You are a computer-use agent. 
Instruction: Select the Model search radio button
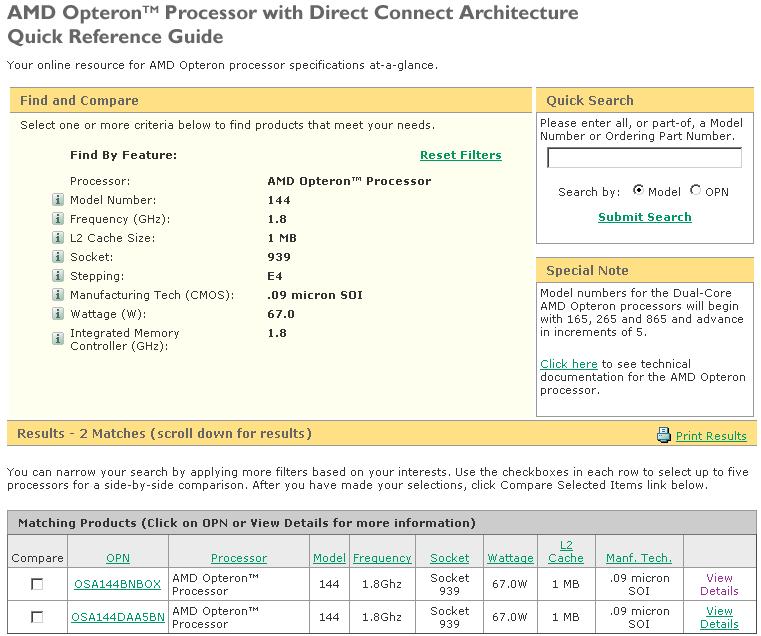pyautogui.click(x=638, y=190)
